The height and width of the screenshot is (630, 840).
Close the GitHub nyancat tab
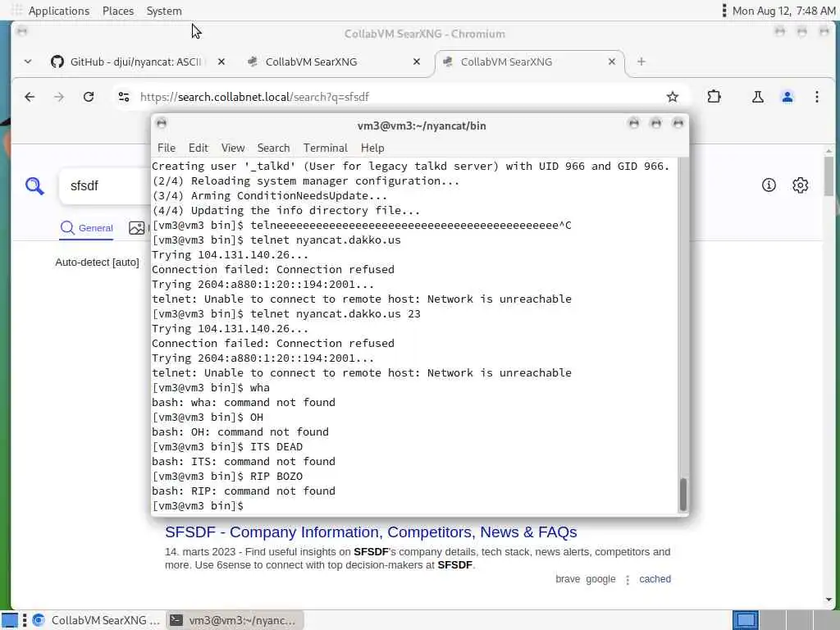pyautogui.click(x=221, y=62)
